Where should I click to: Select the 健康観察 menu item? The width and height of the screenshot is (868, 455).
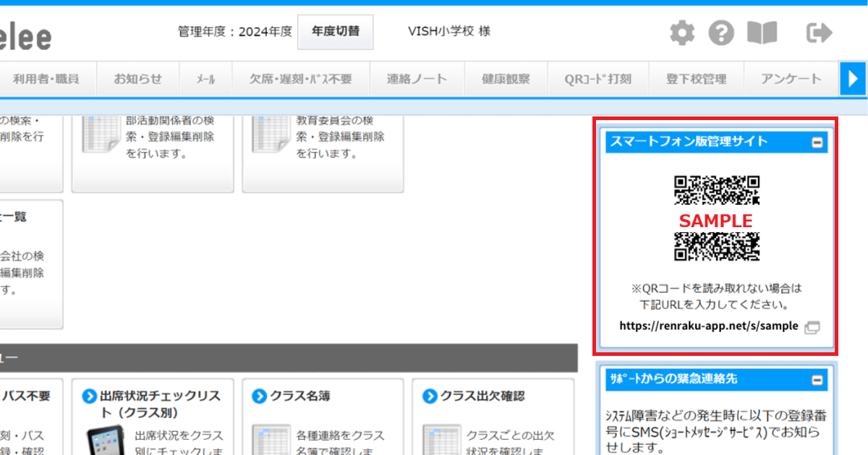click(x=506, y=79)
